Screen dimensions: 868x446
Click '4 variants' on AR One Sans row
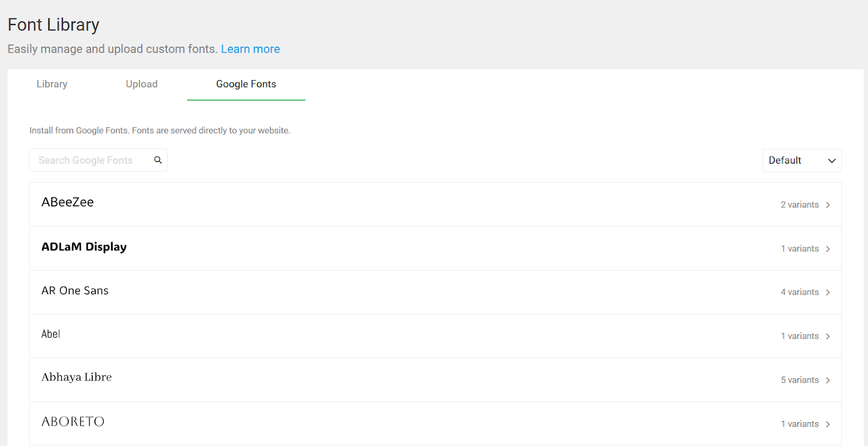tap(800, 292)
